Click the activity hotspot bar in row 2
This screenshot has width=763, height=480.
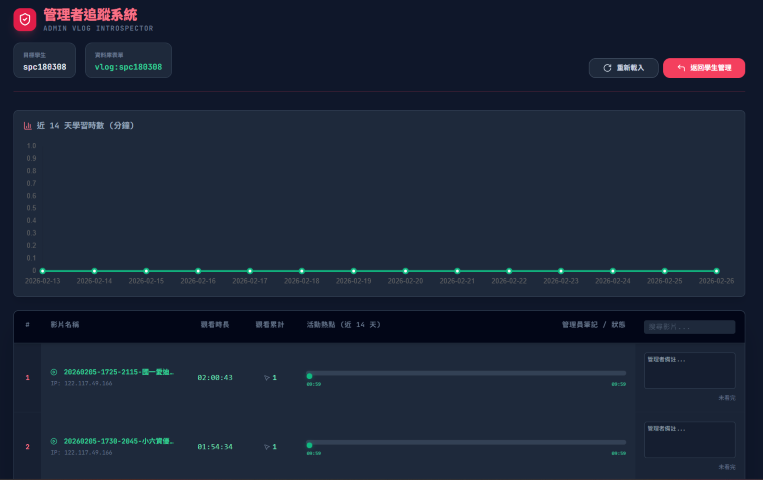[466, 442]
